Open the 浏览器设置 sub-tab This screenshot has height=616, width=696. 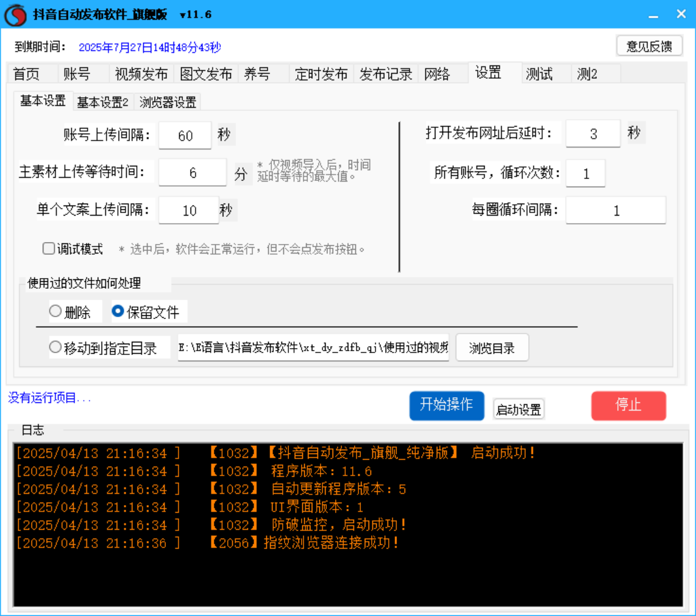pos(168,102)
